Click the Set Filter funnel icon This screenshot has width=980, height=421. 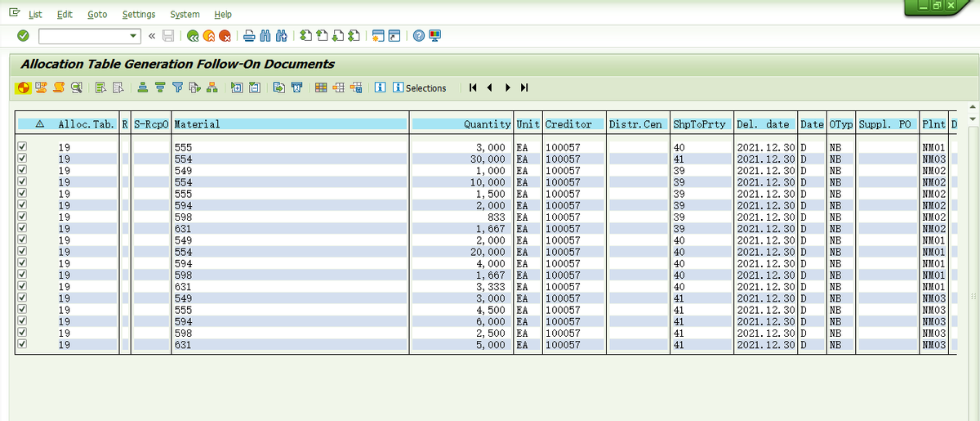coord(177,87)
